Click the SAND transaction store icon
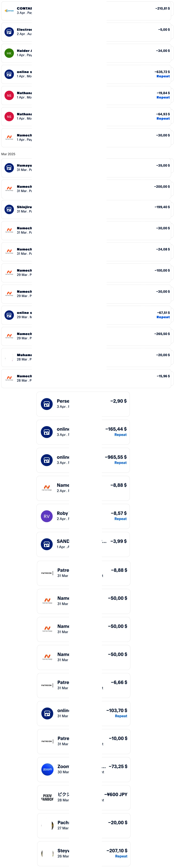 tap(47, 544)
